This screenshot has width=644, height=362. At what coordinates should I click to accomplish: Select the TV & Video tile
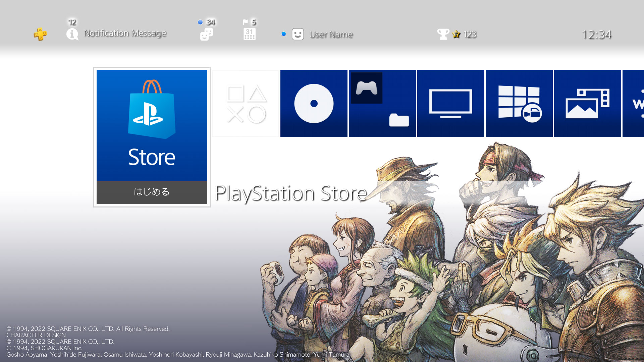pos(450,103)
